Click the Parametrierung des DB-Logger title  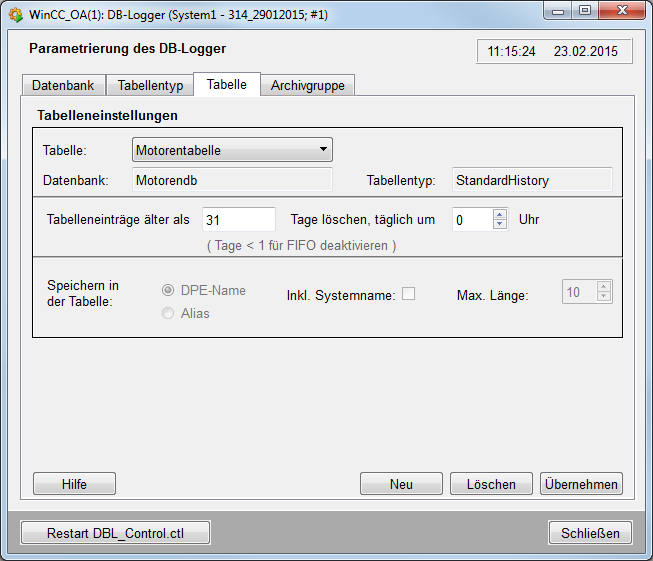pos(127,48)
